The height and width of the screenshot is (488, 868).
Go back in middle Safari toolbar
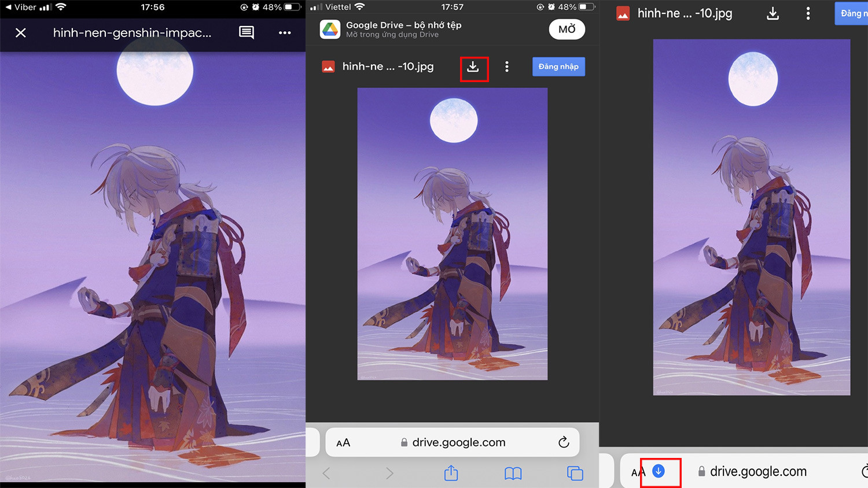click(x=326, y=474)
